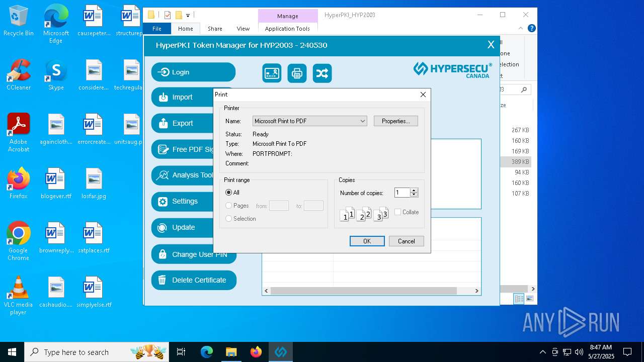Open CCleaner desktop shortcut

[x=19, y=75]
